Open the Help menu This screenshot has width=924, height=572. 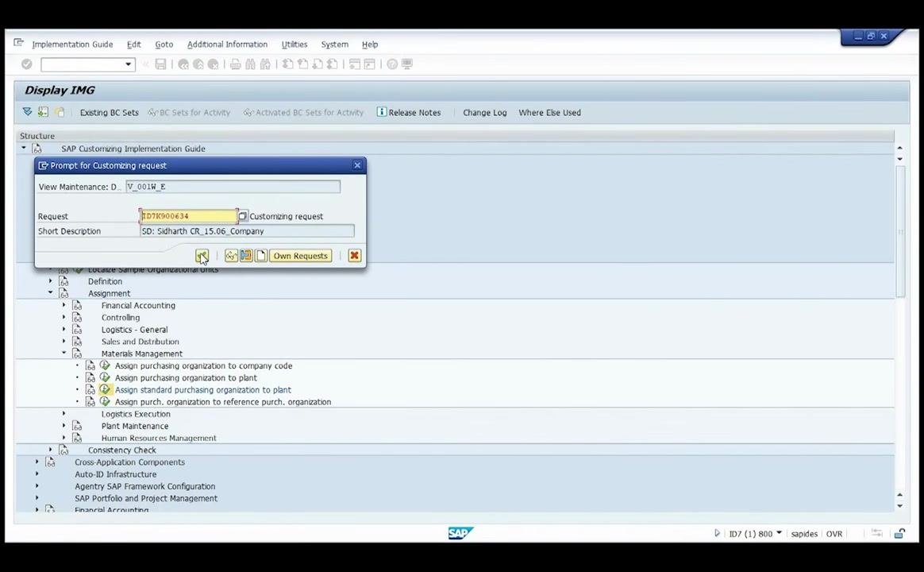[370, 44]
